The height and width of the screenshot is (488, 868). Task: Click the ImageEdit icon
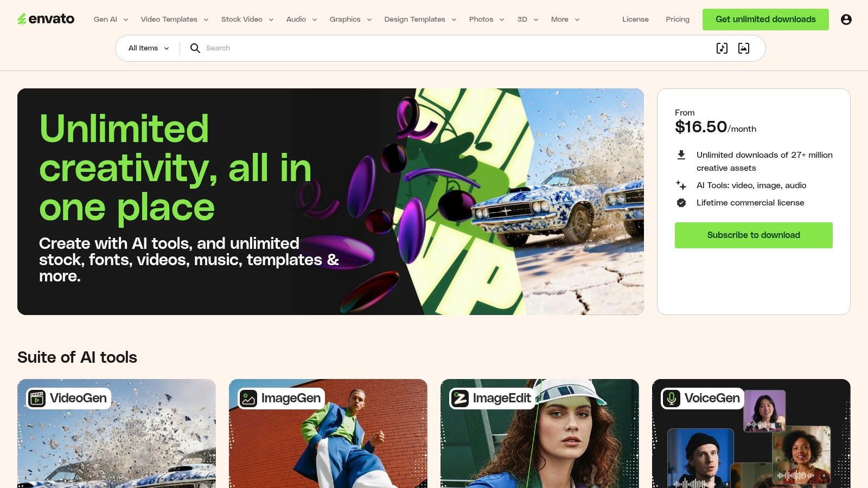pos(460,399)
